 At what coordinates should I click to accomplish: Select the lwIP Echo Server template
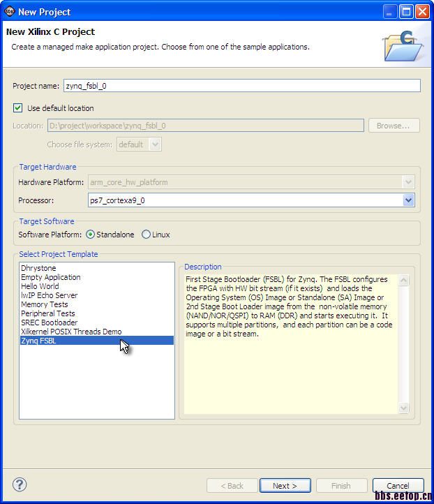point(97,295)
